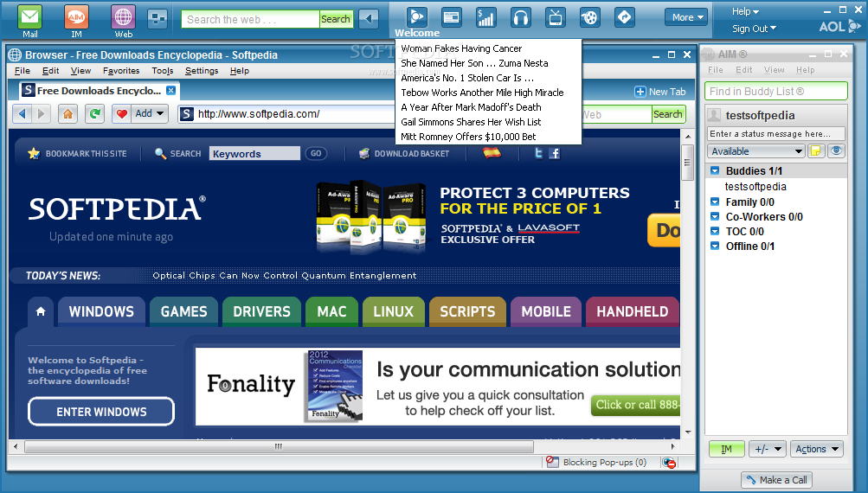Image resolution: width=868 pixels, height=493 pixels.
Task: Open the +/- buddy dropdown
Action: click(x=768, y=449)
